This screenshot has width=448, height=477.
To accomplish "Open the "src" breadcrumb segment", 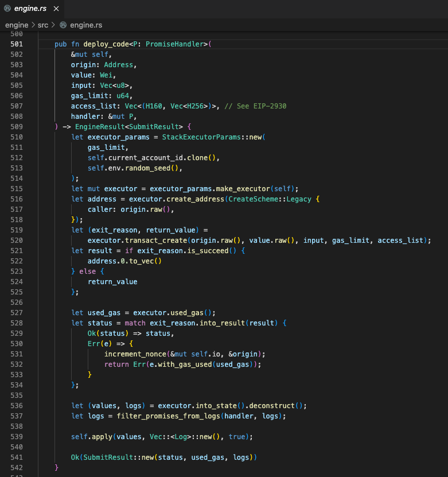I will point(42,25).
